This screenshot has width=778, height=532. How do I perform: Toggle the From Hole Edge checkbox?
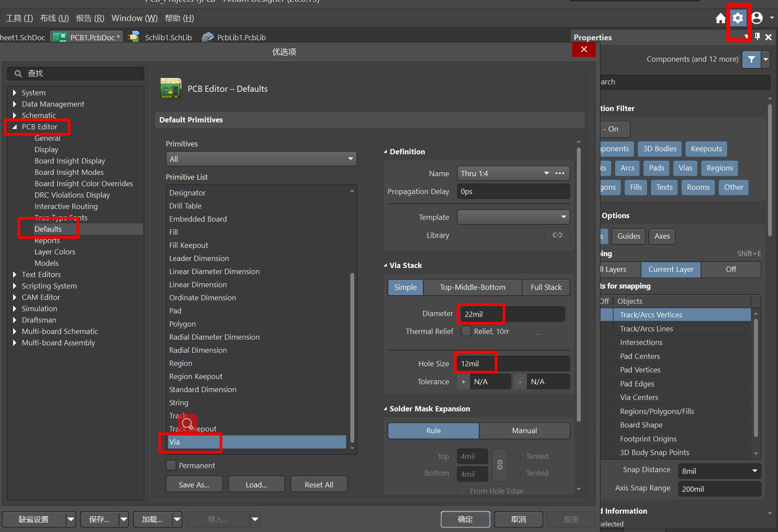[462, 490]
